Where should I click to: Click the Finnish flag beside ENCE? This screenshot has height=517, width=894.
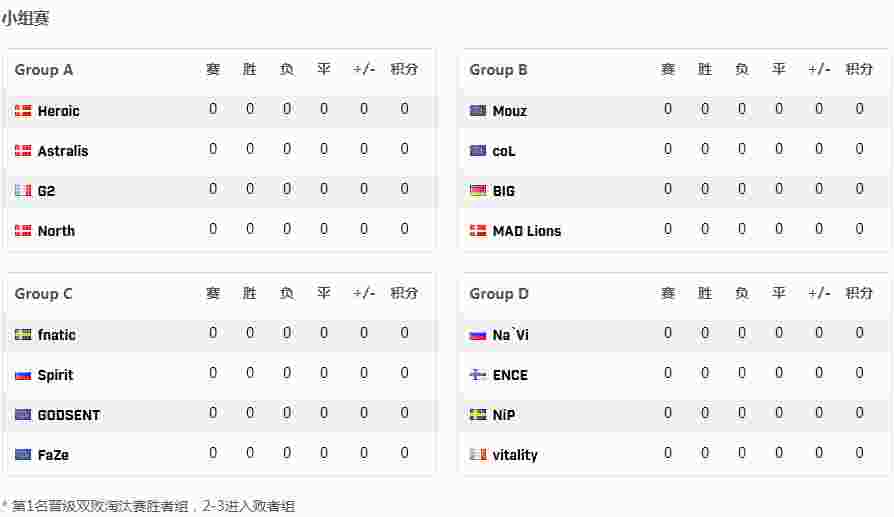[478, 375]
